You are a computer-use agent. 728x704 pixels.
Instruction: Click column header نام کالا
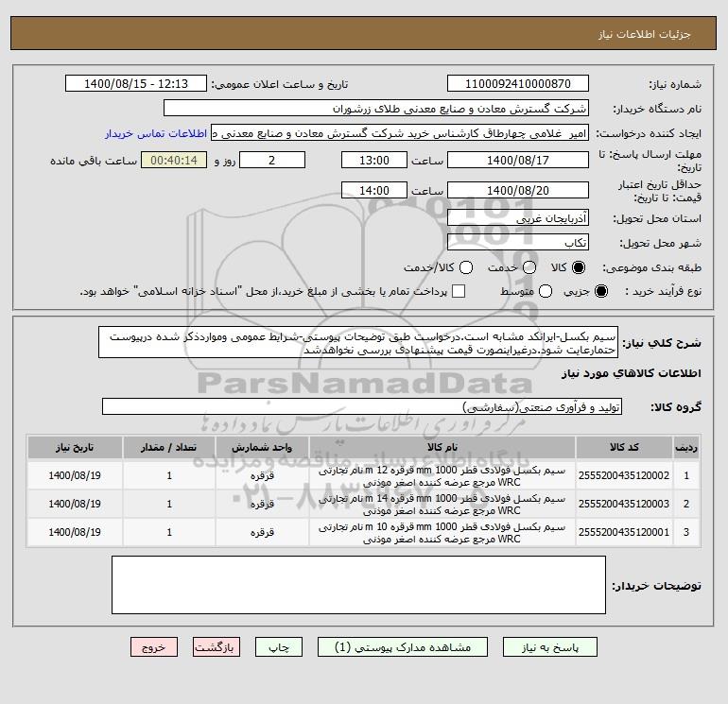(442, 447)
